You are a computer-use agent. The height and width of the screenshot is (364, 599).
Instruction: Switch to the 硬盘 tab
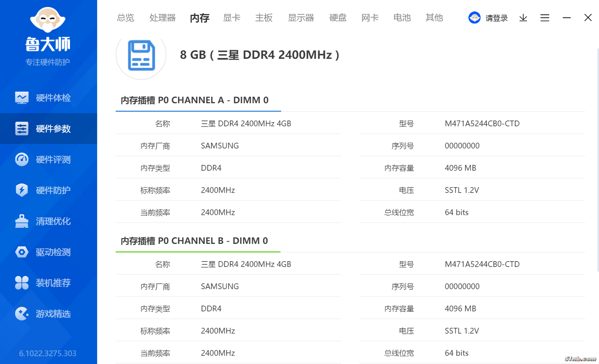click(x=338, y=18)
